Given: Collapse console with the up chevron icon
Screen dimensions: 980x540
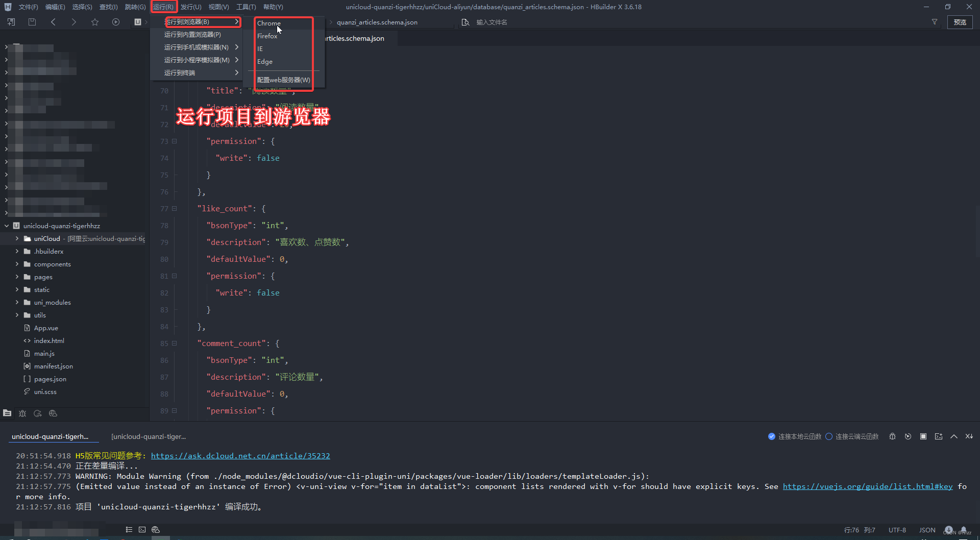Looking at the screenshot, I should point(954,436).
